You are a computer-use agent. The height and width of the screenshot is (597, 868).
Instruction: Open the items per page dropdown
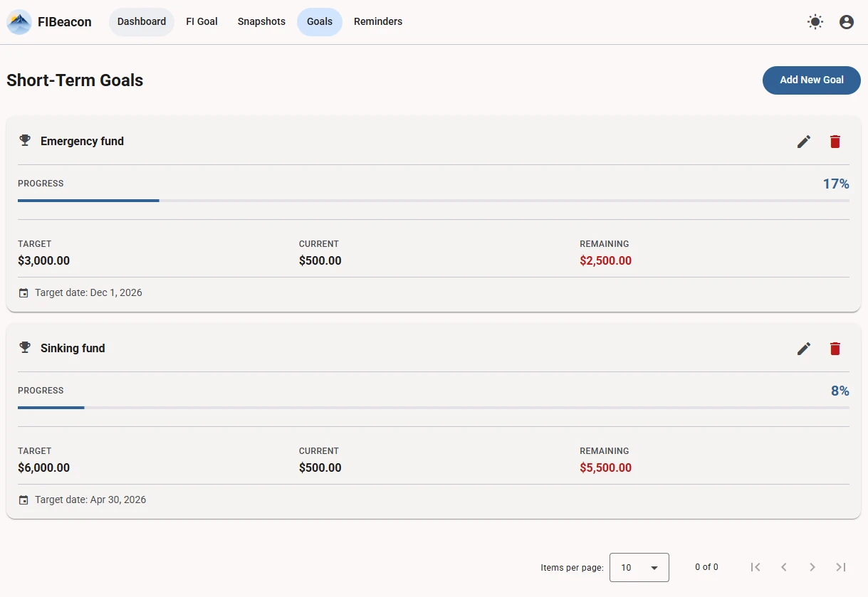pyautogui.click(x=639, y=567)
